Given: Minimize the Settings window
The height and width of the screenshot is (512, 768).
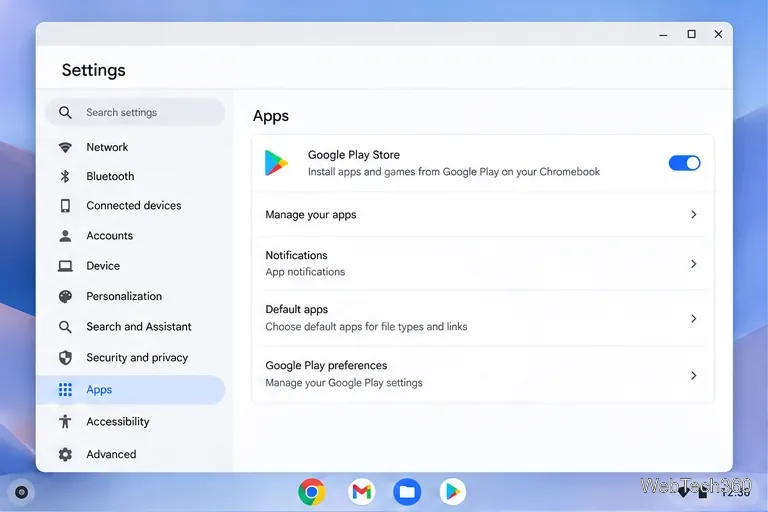Looking at the screenshot, I should click(663, 34).
